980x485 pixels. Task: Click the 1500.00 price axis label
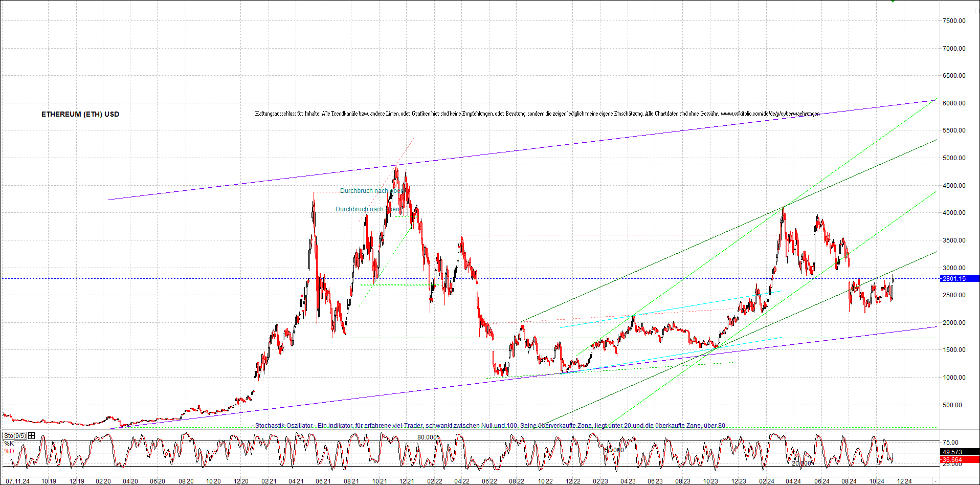pos(954,350)
